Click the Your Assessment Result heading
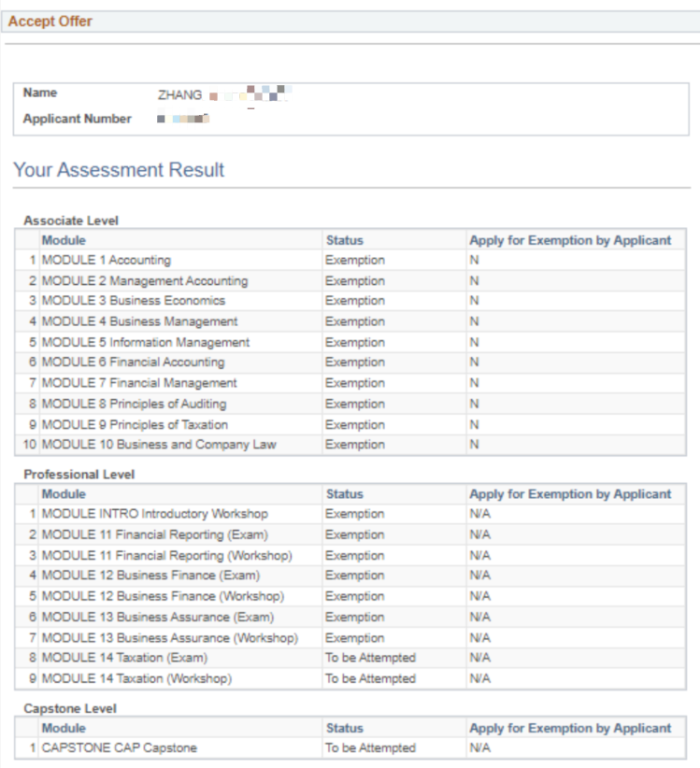This screenshot has height=768, width=700. [x=119, y=170]
